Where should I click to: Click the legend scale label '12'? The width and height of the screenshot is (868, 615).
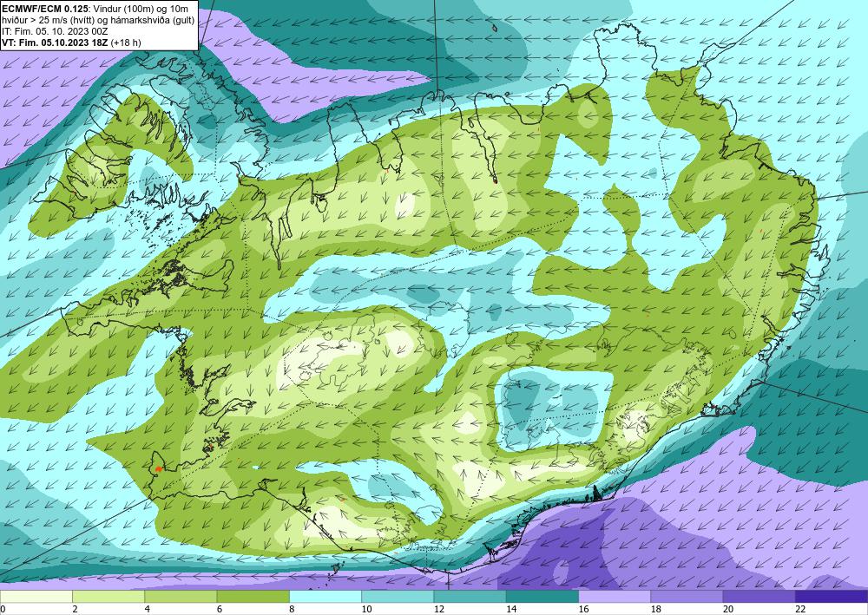click(439, 609)
